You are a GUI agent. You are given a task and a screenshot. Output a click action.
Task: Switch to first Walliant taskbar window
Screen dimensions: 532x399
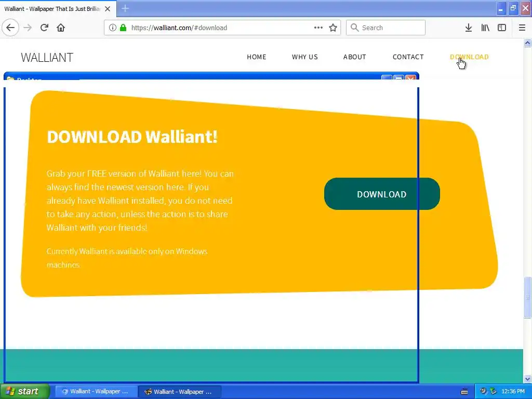pyautogui.click(x=96, y=392)
